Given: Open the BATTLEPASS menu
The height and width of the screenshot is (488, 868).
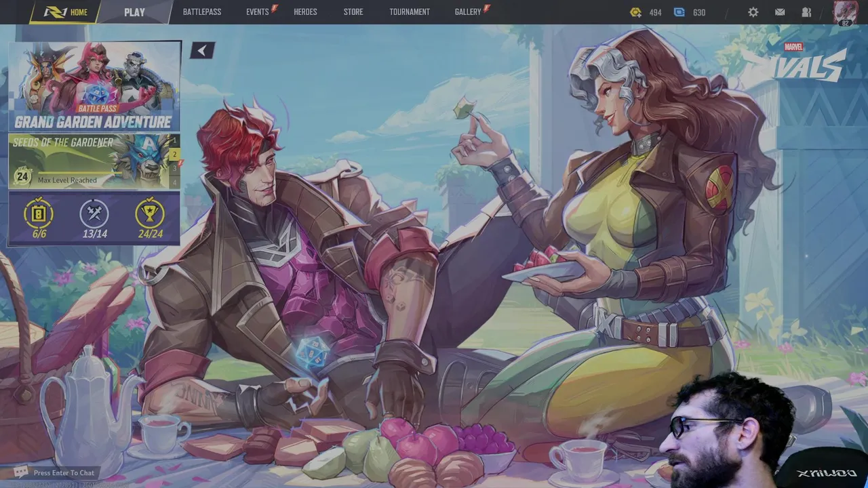Looking at the screenshot, I should [202, 12].
